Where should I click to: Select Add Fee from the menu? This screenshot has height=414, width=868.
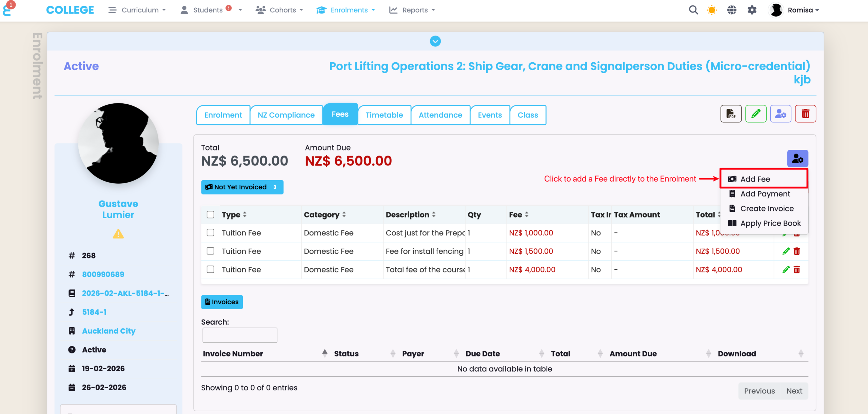pyautogui.click(x=755, y=179)
